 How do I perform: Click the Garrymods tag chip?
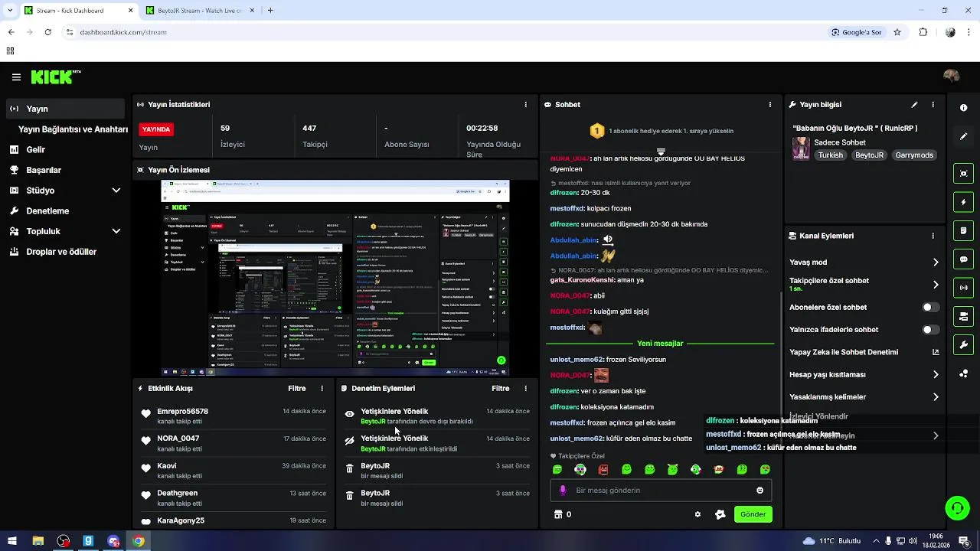click(914, 155)
